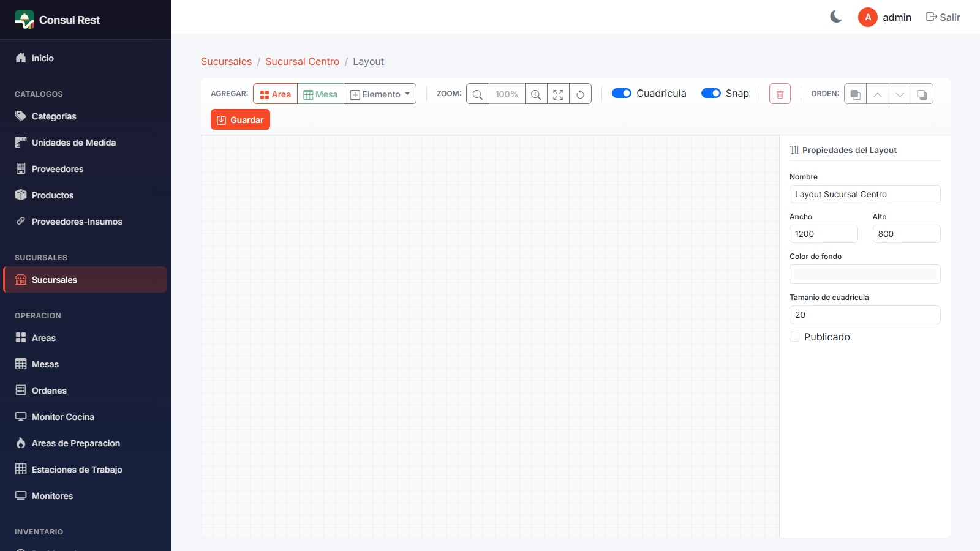
Task: Open the Elemento dropdown
Action: click(x=380, y=94)
